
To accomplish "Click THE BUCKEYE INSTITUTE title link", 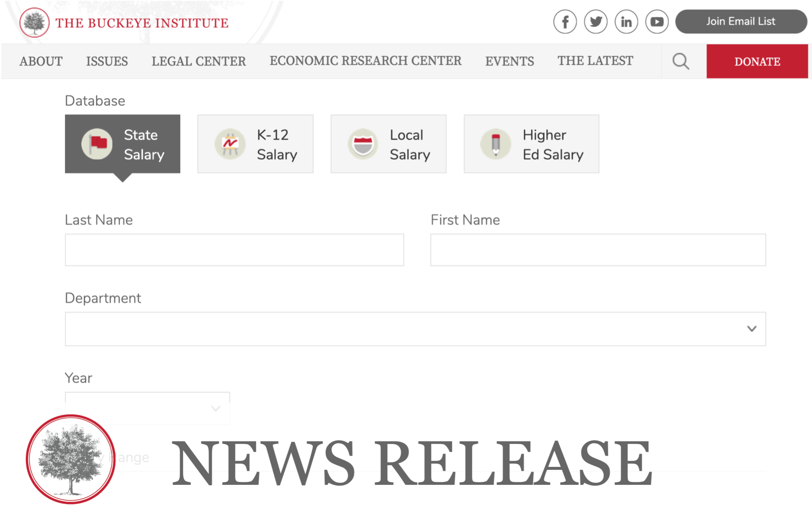I will point(142,23).
